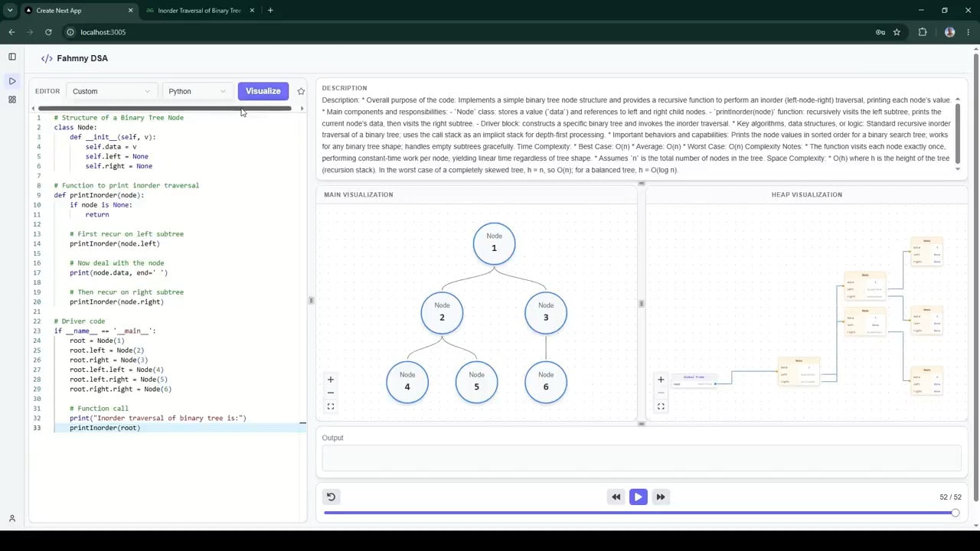This screenshot has width=980, height=551.
Task: Click the Global Frame box in heap view
Action: 694,381
